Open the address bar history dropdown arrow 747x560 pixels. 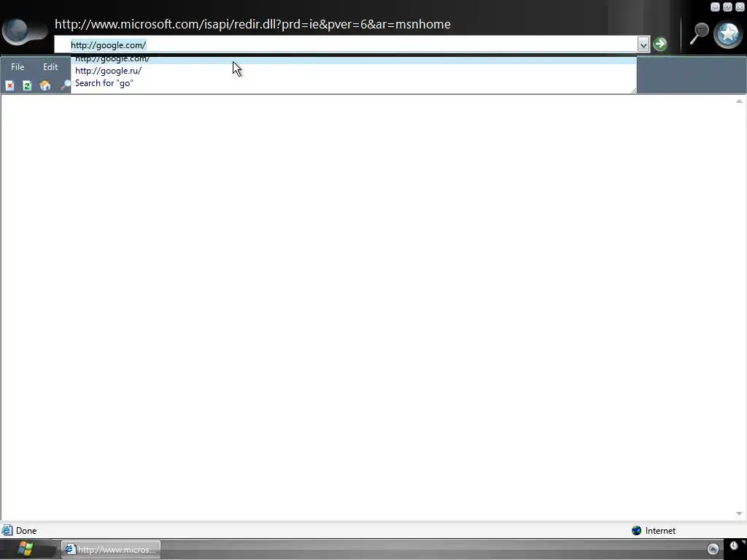(643, 44)
